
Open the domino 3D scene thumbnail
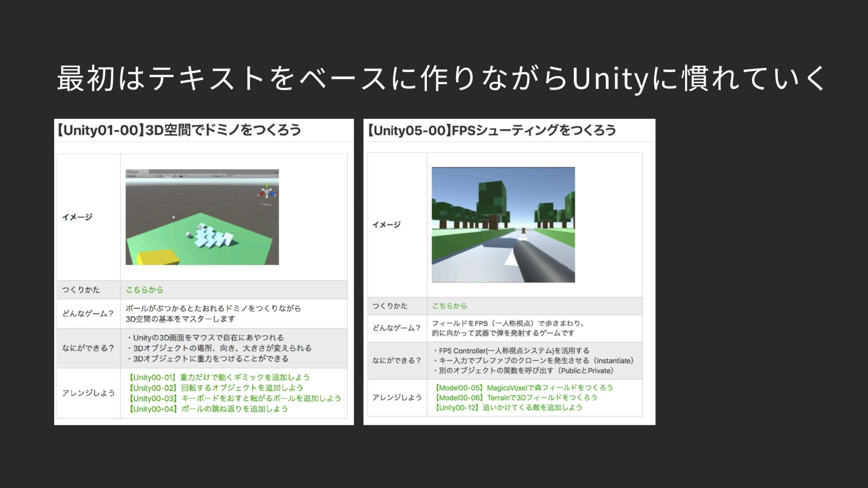(x=202, y=217)
